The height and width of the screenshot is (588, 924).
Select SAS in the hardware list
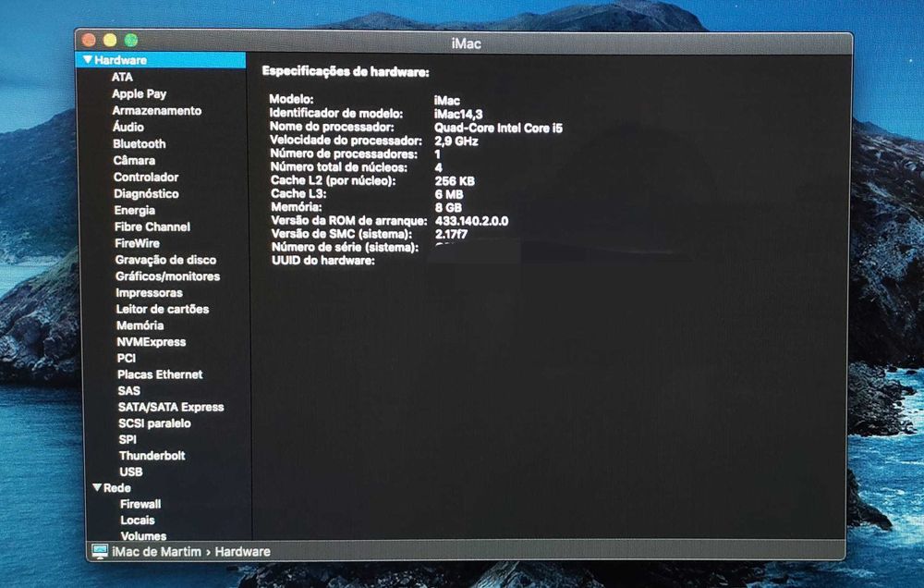[x=129, y=390]
